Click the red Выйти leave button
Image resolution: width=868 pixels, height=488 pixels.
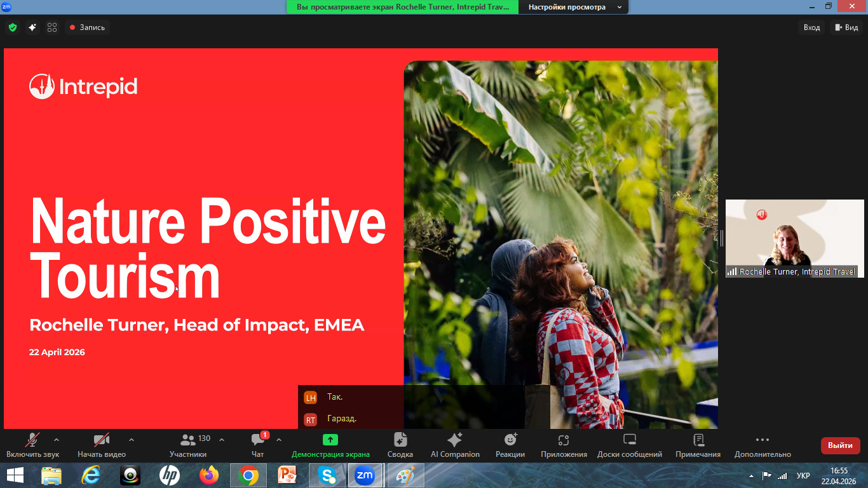(x=840, y=445)
